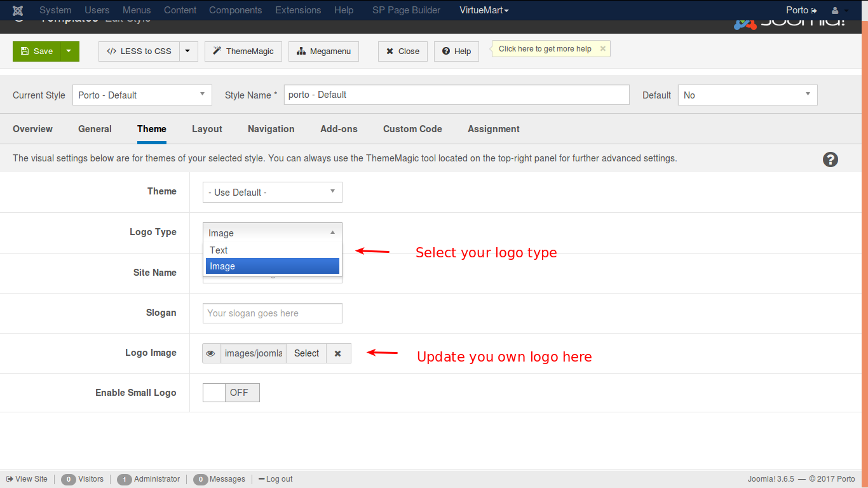This screenshot has width=868, height=488.
Task: Click the Close toolbar button
Action: coord(403,51)
